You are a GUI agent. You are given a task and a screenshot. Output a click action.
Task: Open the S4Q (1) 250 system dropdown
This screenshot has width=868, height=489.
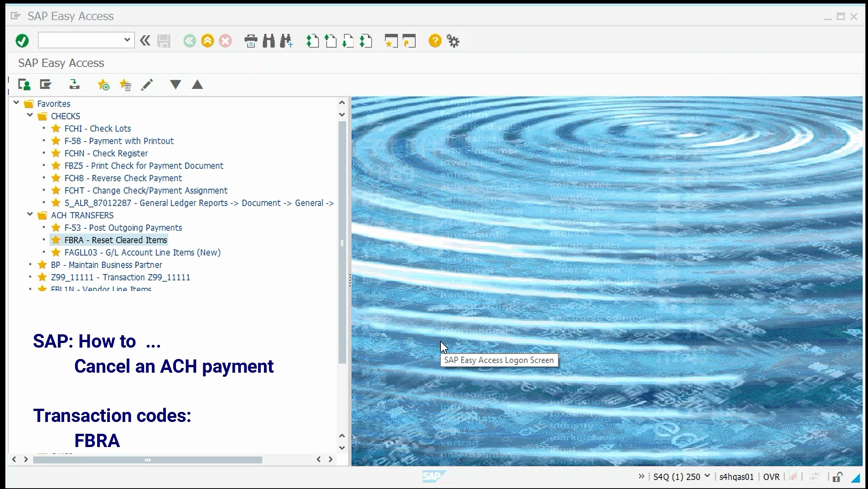click(707, 477)
